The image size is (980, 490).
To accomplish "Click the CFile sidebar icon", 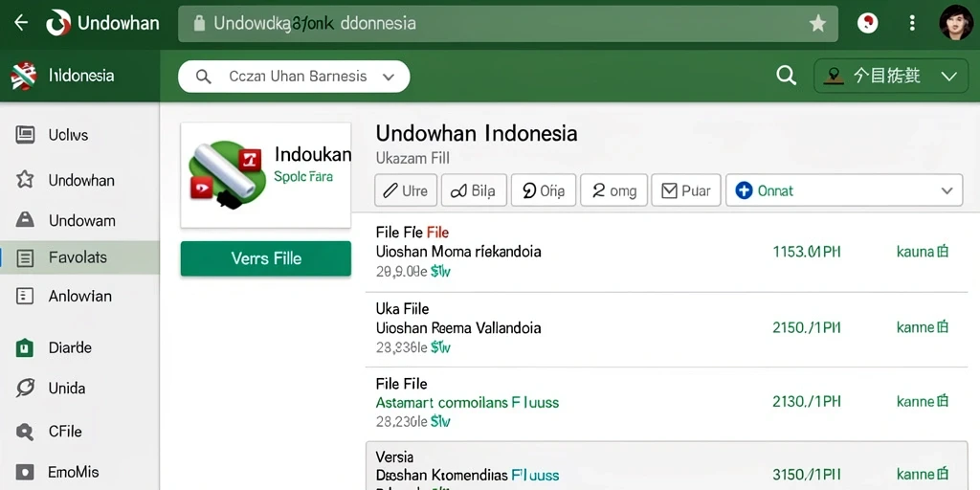I will point(25,432).
